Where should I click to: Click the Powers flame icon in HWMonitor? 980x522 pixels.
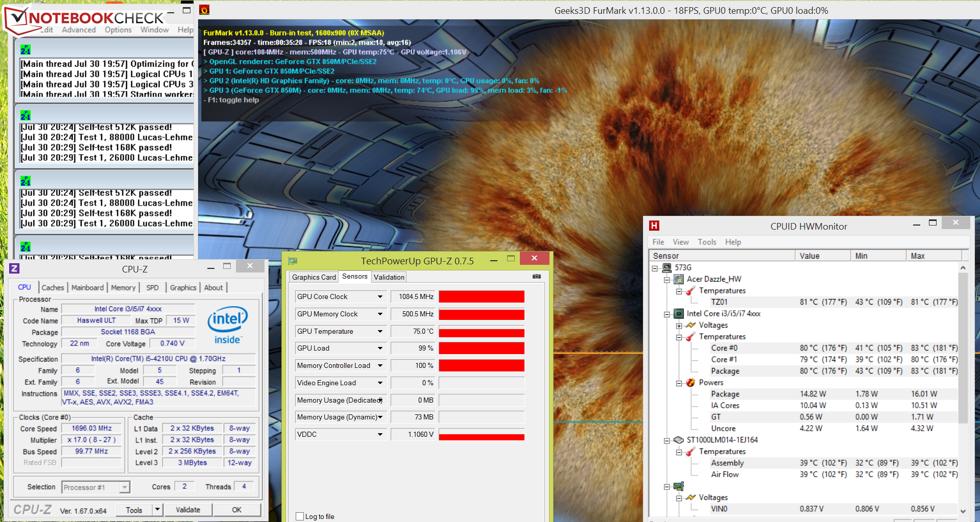[690, 383]
